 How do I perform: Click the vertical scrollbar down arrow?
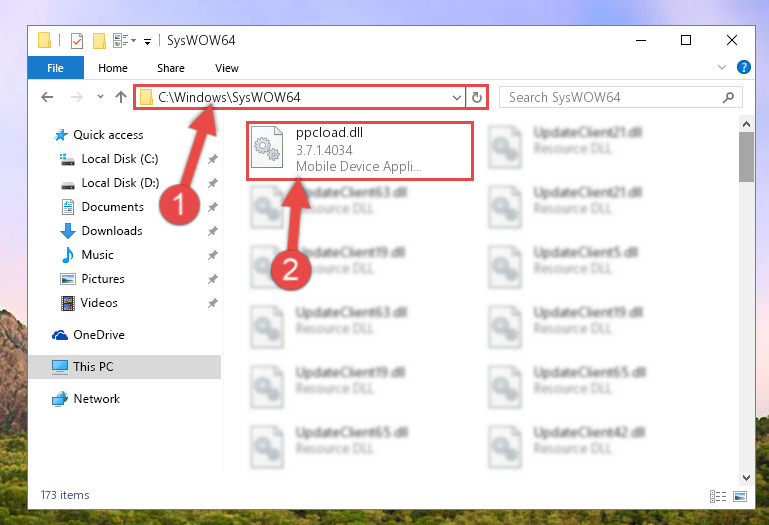point(746,477)
